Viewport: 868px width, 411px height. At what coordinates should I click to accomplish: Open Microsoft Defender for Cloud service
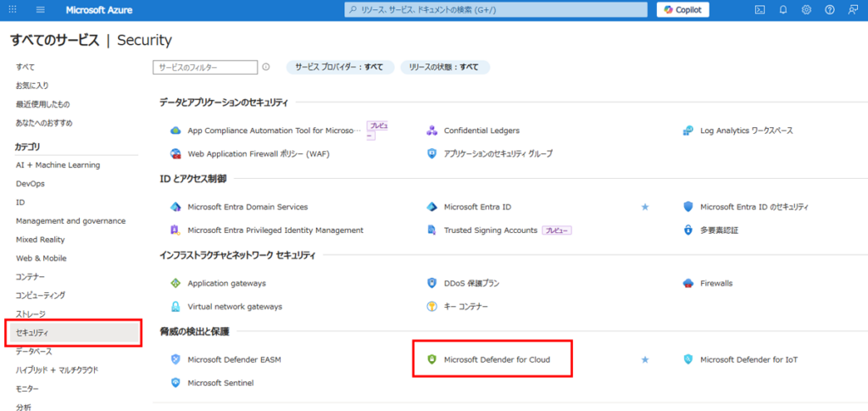coord(497,360)
